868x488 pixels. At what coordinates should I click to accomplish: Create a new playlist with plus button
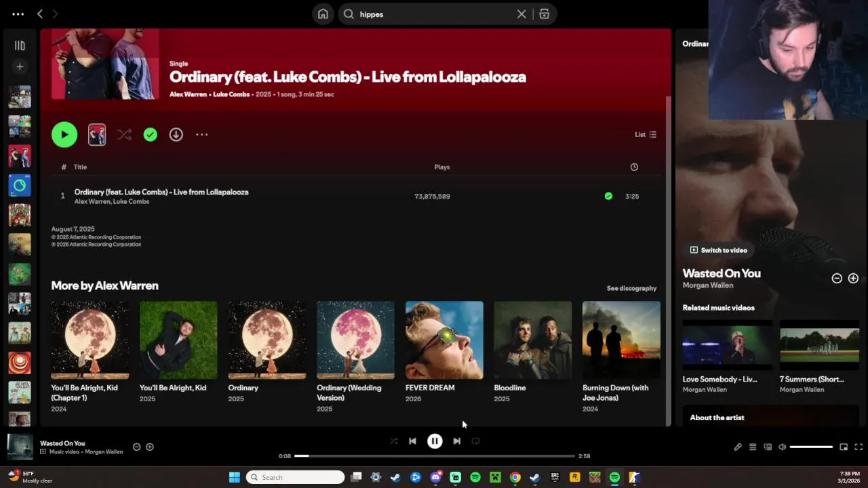(x=20, y=66)
